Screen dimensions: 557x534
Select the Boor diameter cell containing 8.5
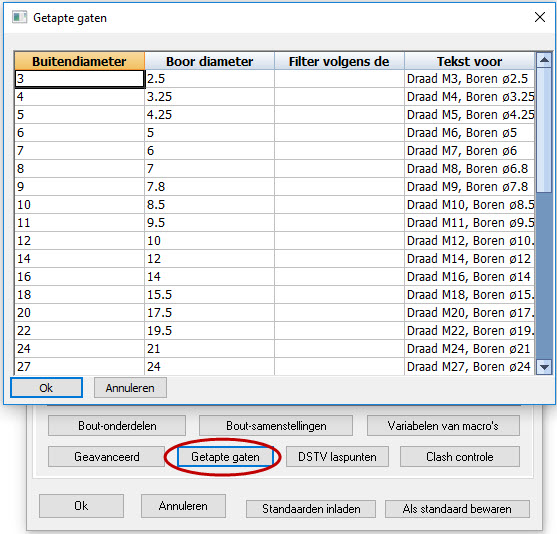(x=210, y=205)
